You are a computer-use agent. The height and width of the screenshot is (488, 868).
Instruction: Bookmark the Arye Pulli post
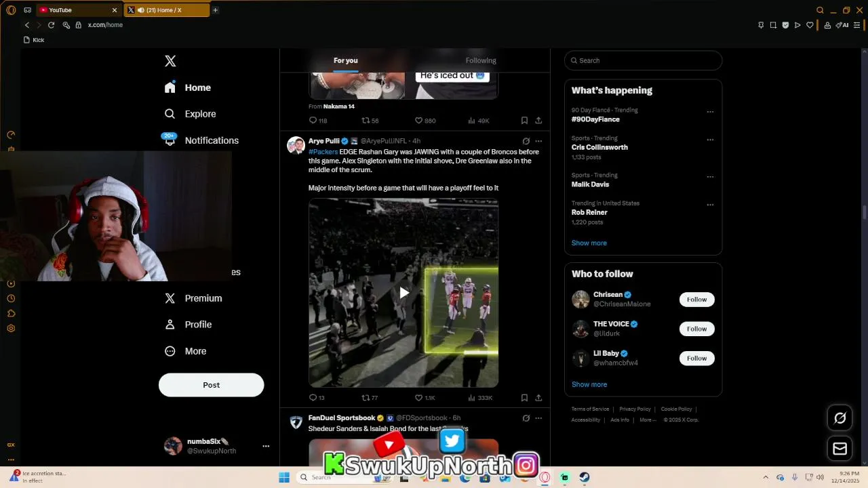[x=524, y=398]
